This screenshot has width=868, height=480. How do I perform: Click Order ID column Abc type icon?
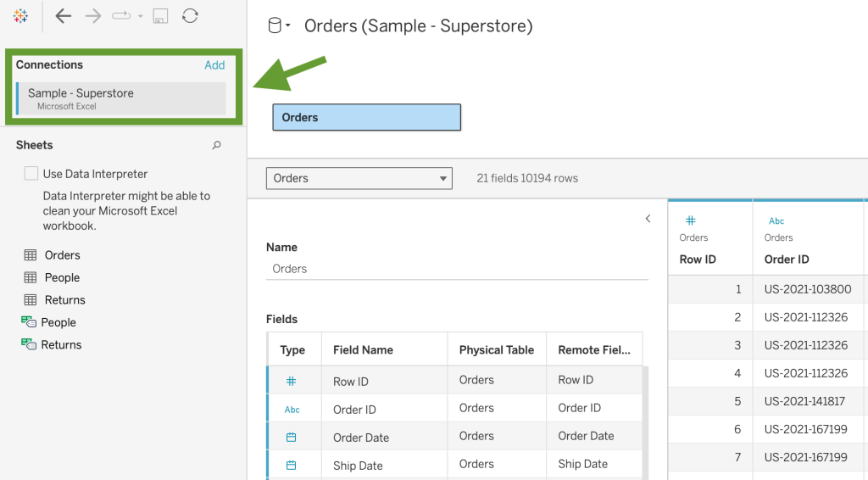click(x=776, y=220)
